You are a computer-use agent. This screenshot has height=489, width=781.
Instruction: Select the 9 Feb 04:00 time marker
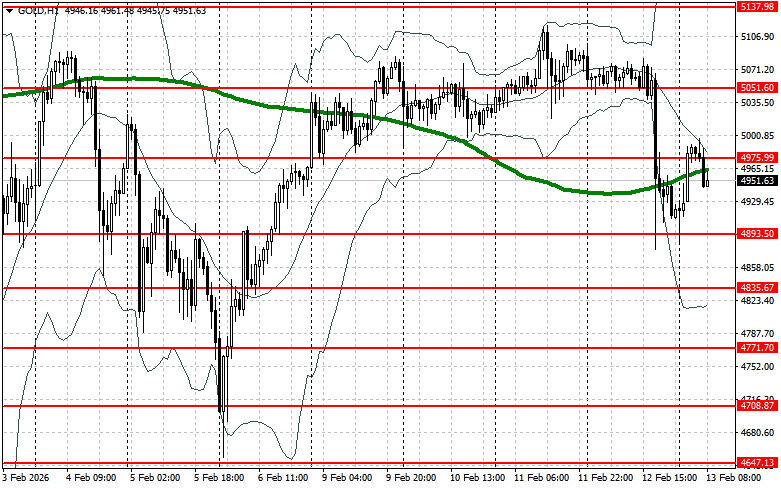click(348, 478)
